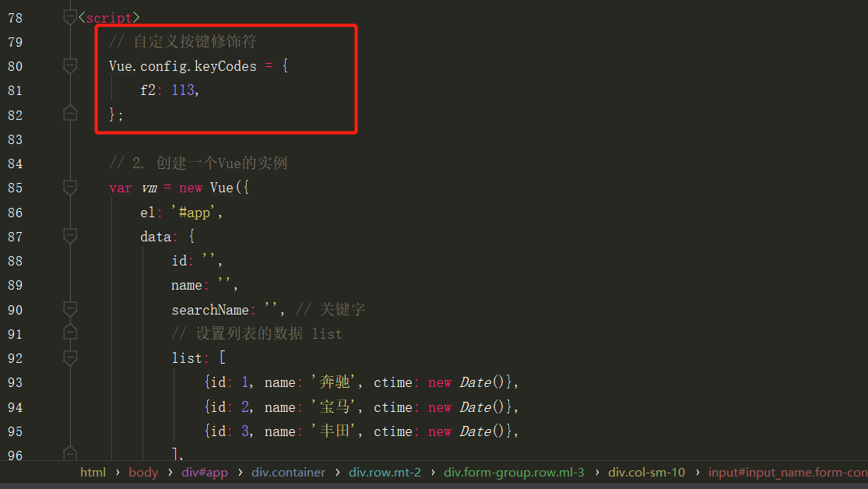
Task: Select the body breadcrumb item
Action: tap(143, 472)
